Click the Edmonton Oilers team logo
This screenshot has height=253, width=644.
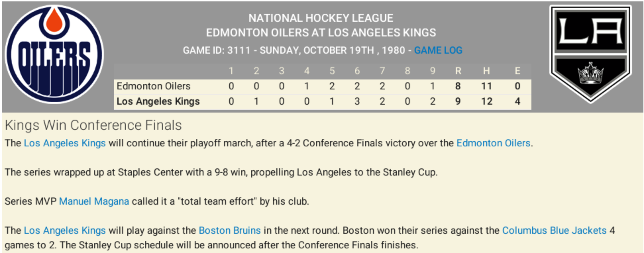pos(54,55)
